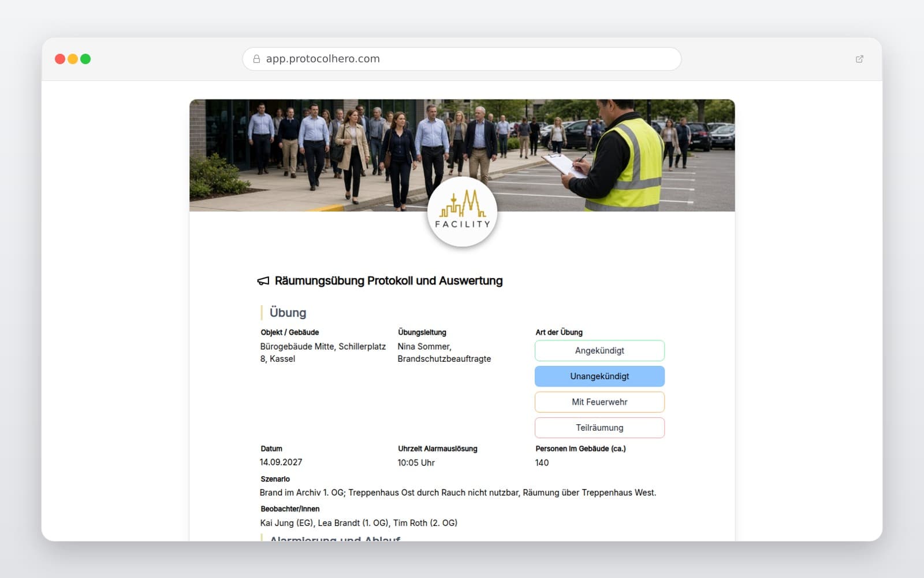Click the evacuation banner photo

(x=462, y=155)
